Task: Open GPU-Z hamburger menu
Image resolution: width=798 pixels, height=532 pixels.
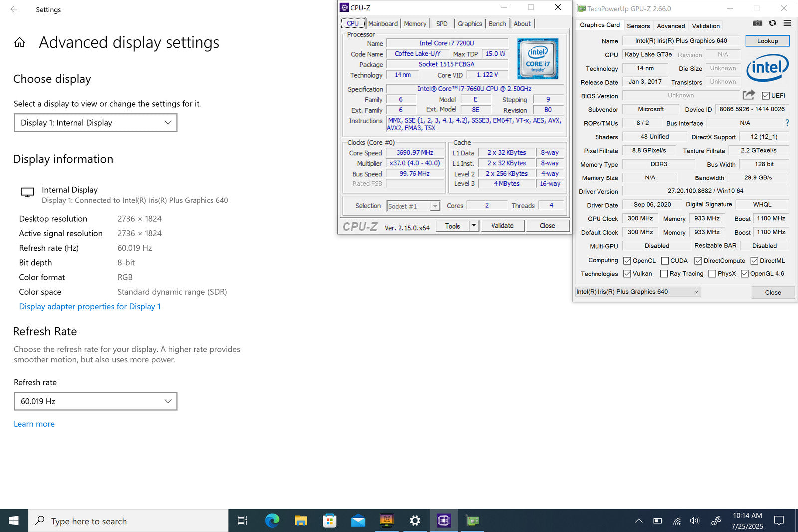Action: pyautogui.click(x=787, y=23)
